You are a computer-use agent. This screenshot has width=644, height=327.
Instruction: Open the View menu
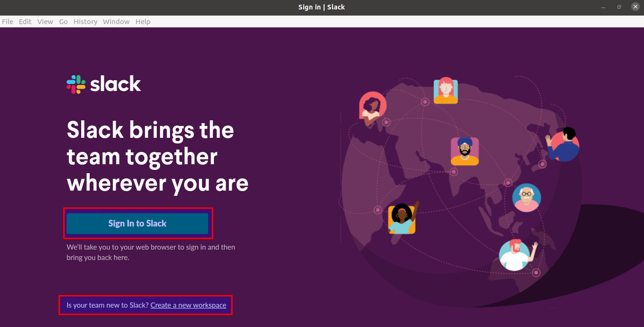click(x=45, y=22)
